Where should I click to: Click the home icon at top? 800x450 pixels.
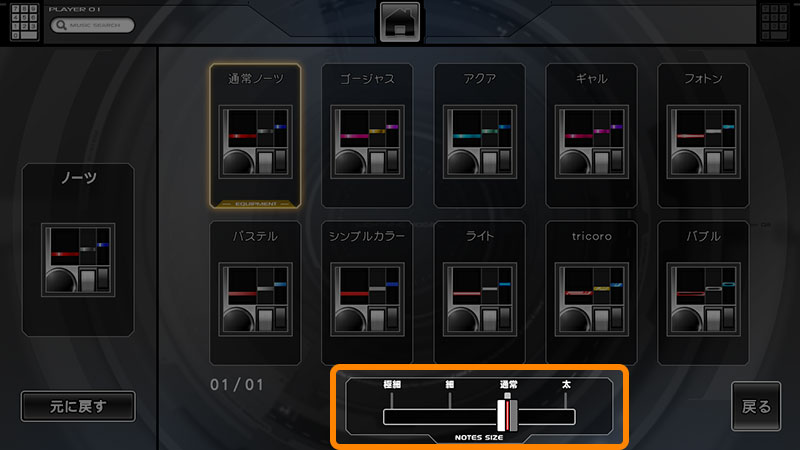[399, 22]
